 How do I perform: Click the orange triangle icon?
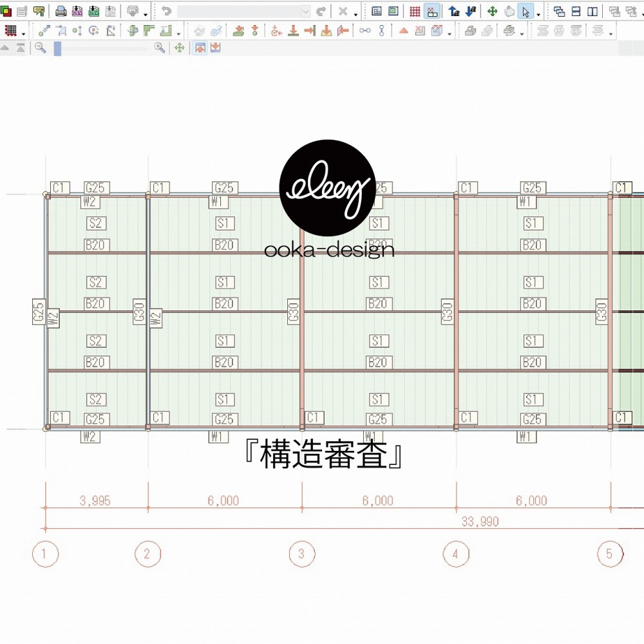403,31
